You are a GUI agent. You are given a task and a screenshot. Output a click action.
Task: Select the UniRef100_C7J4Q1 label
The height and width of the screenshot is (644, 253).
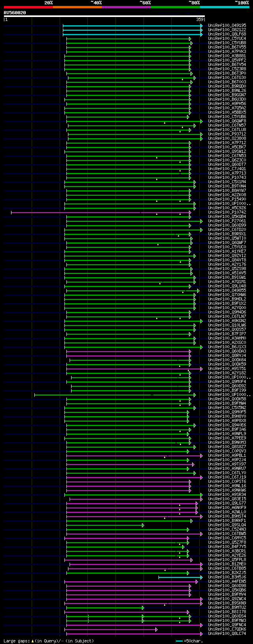click(227, 169)
